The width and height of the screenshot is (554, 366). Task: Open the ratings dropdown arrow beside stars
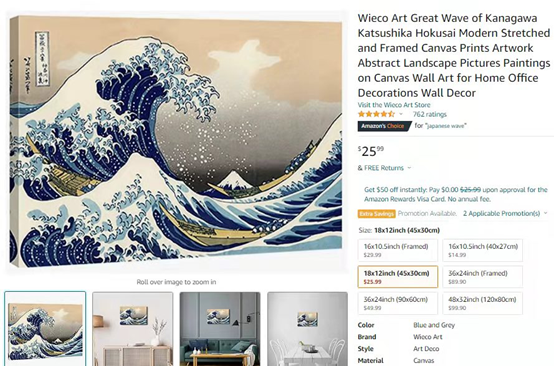coord(401,114)
